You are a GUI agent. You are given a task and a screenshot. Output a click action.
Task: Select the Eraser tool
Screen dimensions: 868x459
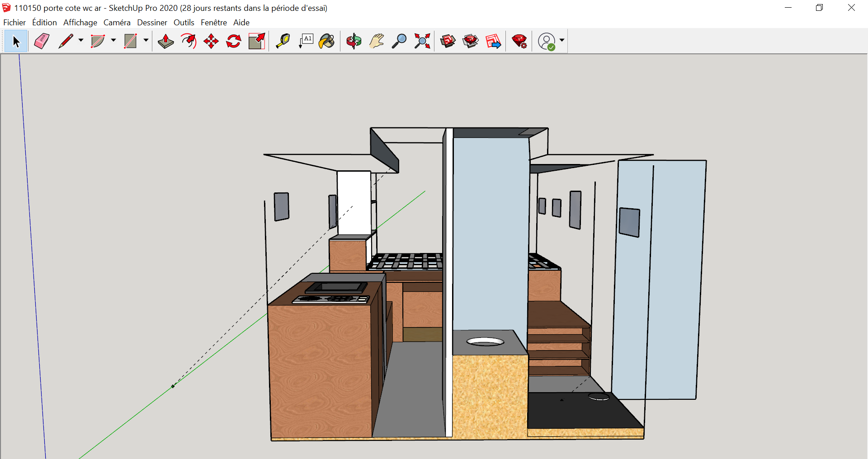42,41
